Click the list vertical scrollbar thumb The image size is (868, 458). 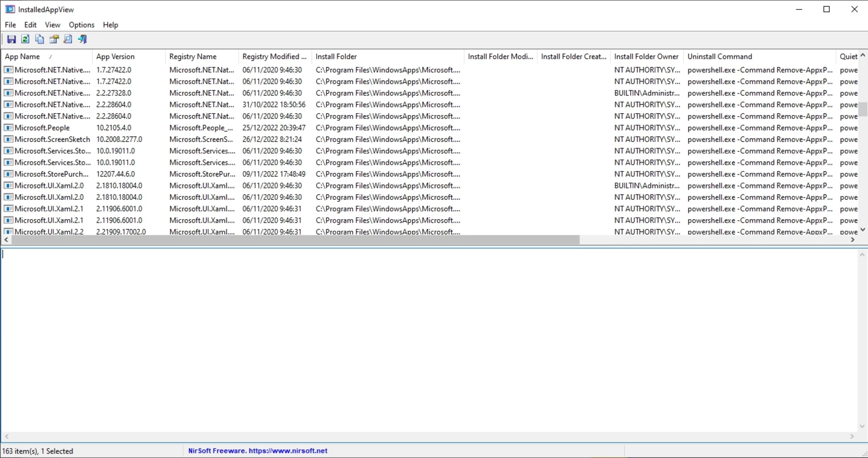pyautogui.click(x=863, y=109)
